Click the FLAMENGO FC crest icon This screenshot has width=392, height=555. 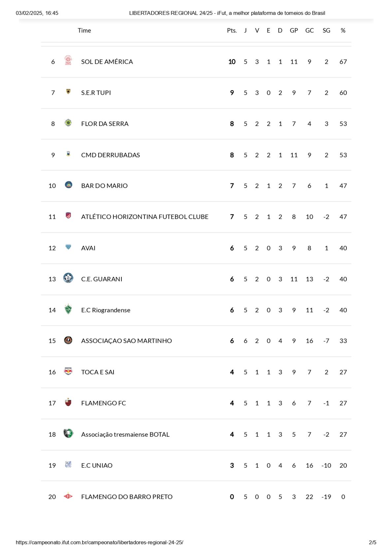coord(68,402)
